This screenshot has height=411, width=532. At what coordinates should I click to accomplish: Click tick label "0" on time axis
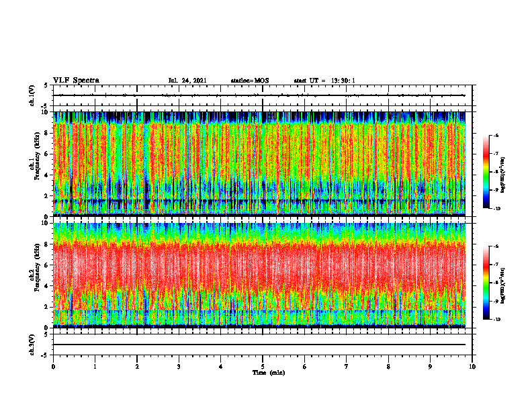pos(53,367)
